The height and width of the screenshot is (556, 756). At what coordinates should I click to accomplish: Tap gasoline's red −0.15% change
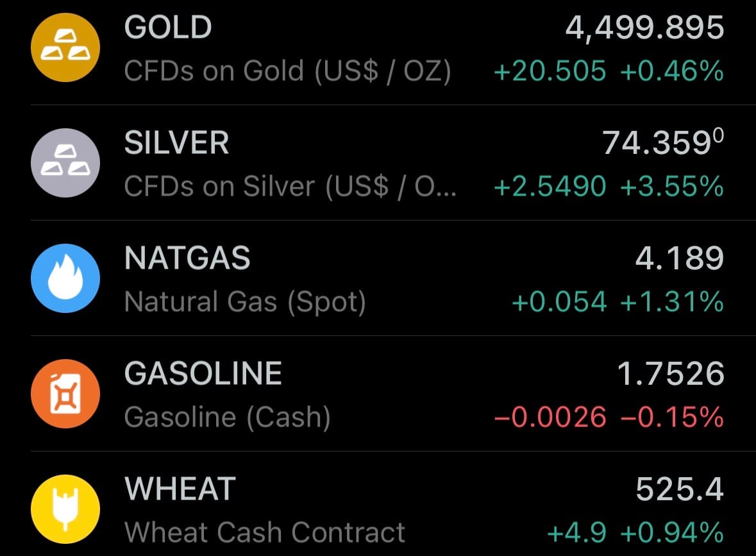[x=672, y=417]
